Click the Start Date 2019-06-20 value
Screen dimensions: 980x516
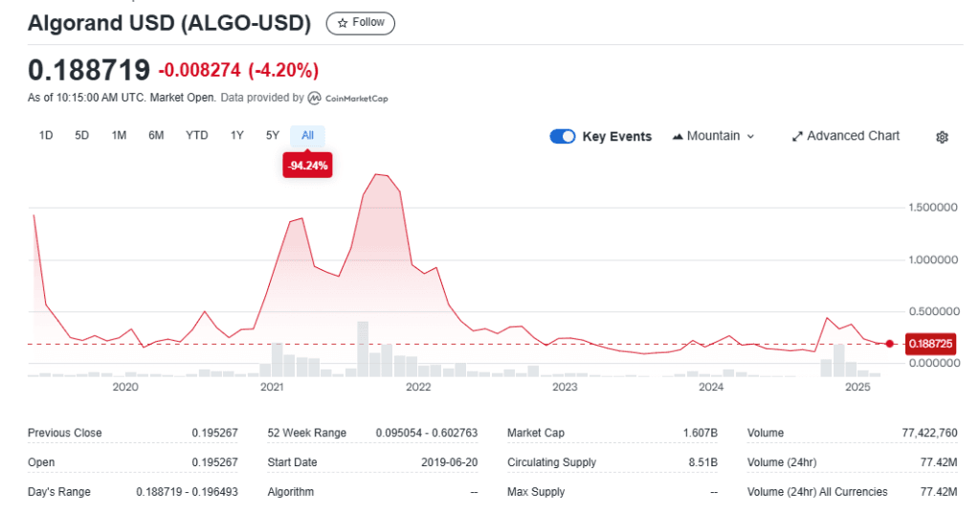[x=450, y=462]
